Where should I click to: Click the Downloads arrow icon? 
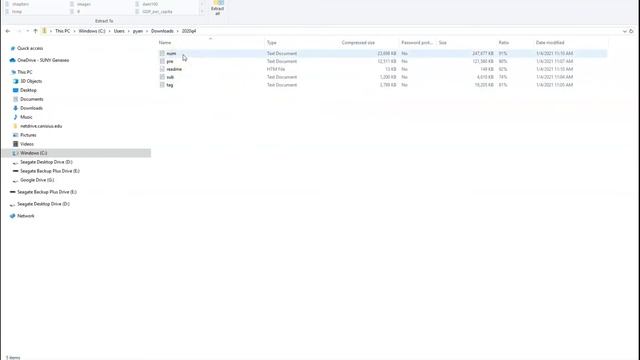point(16,108)
